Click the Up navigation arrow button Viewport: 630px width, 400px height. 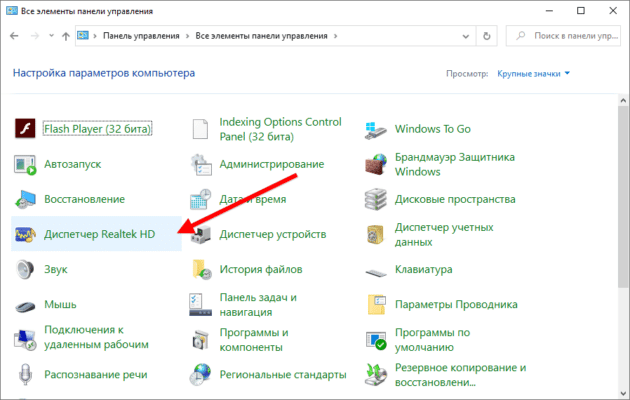point(66,35)
